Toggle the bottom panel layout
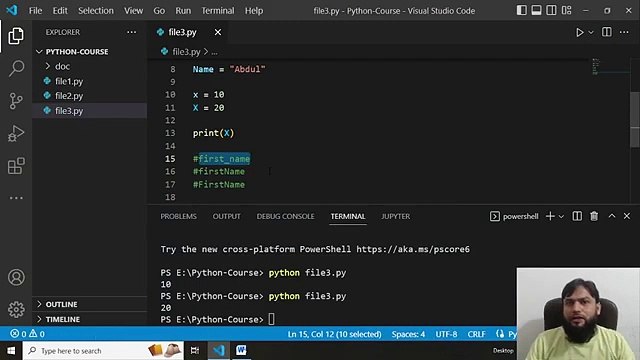The width and height of the screenshot is (640, 360). [x=536, y=10]
